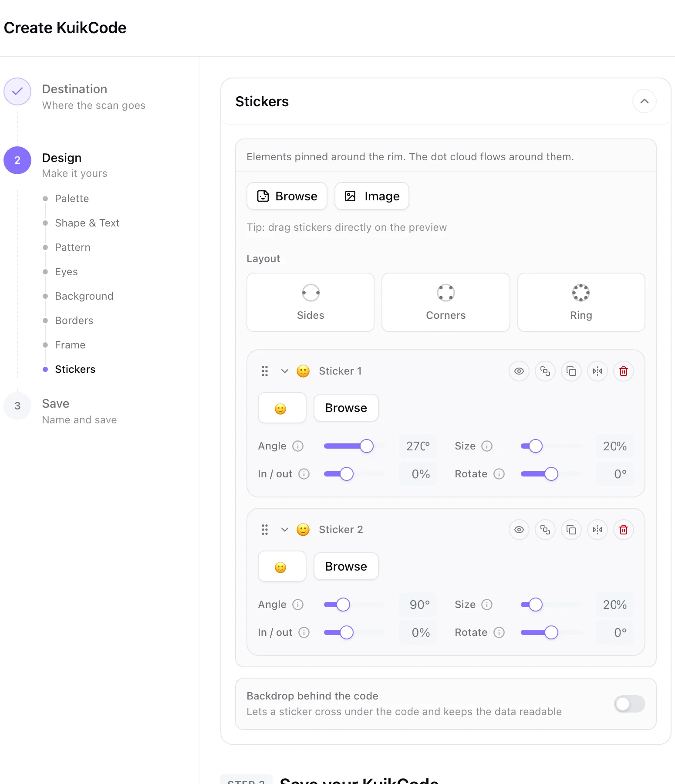Enable the Backdrop behind the code switch
The height and width of the screenshot is (784, 675).
point(629,704)
